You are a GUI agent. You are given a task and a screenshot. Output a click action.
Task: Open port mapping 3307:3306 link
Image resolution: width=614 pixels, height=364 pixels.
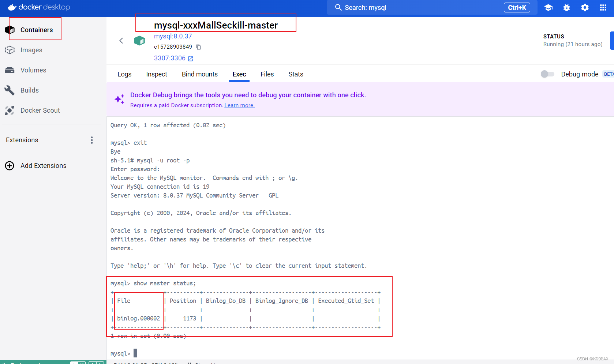[x=170, y=58]
